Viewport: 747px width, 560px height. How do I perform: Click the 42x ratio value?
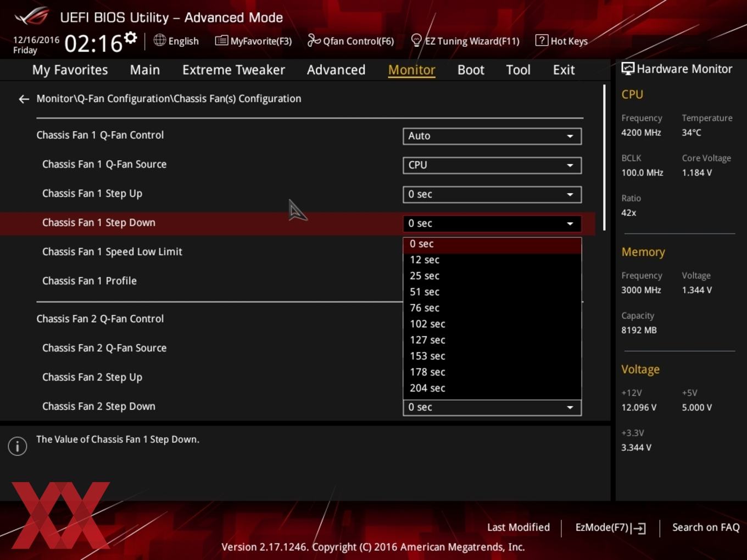(629, 213)
